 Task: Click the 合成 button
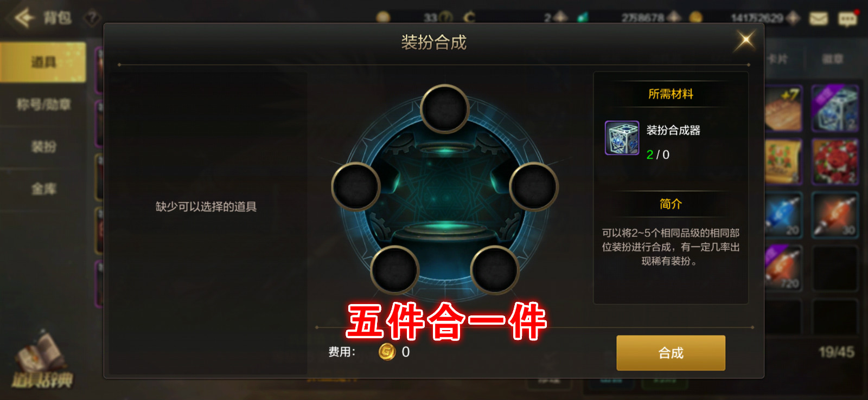(x=671, y=353)
